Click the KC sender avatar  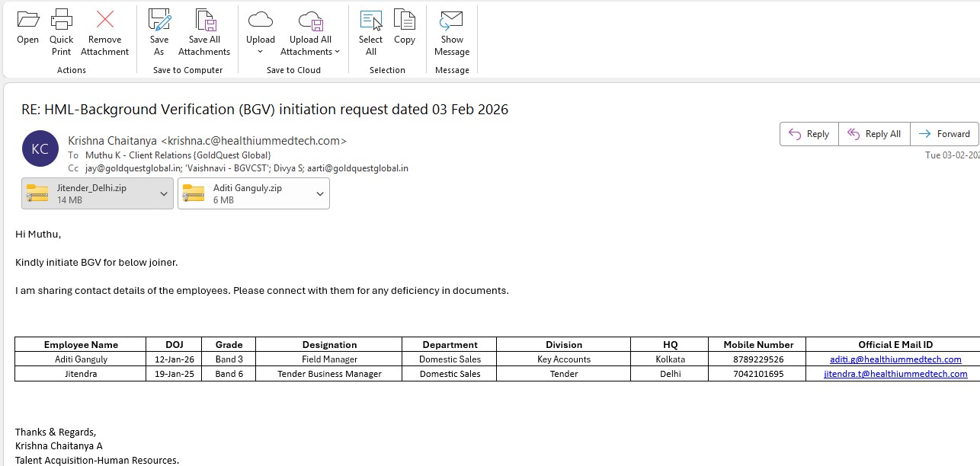(x=40, y=148)
